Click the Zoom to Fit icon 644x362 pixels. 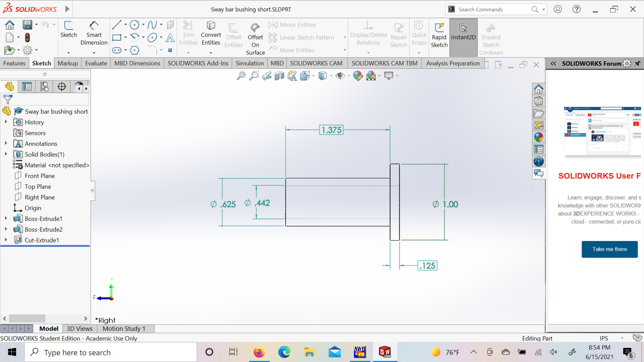tap(241, 76)
